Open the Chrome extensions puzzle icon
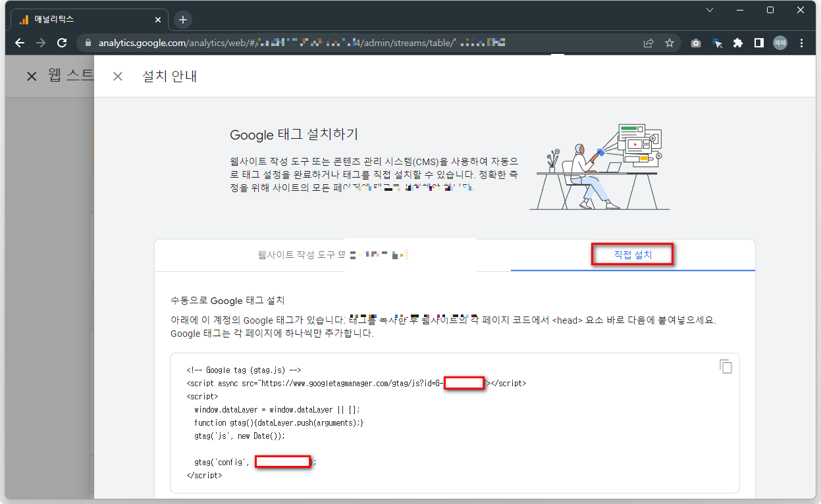The height and width of the screenshot is (504, 821). (x=738, y=42)
